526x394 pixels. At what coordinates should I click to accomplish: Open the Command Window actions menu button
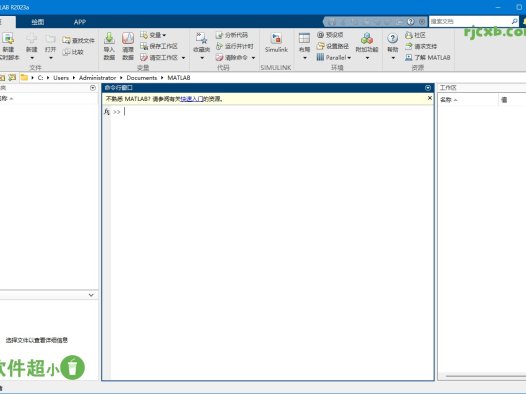(428, 88)
